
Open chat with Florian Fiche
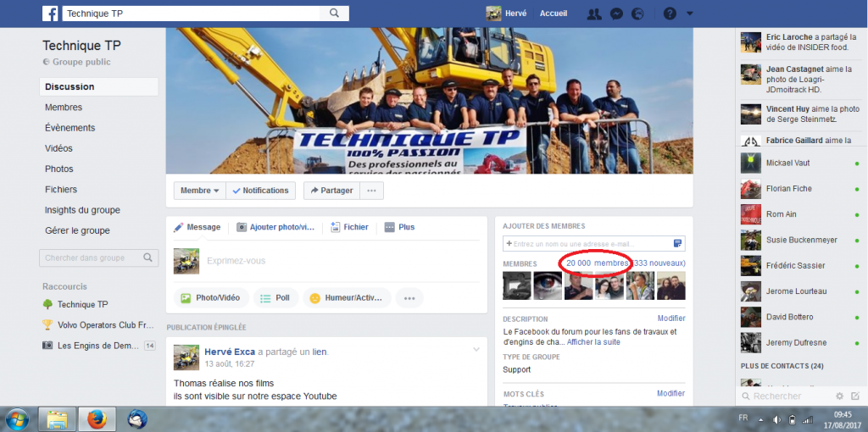801,189
